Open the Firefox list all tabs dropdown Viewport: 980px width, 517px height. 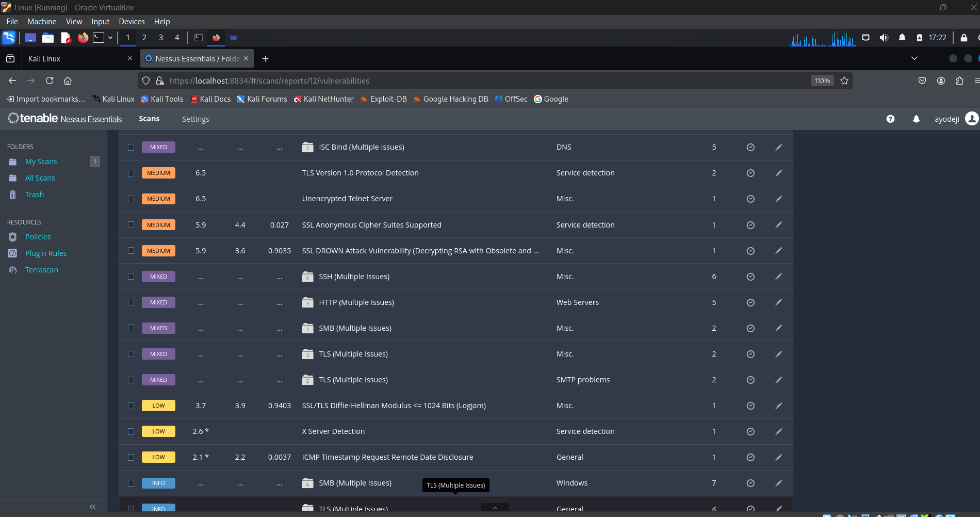pos(914,58)
